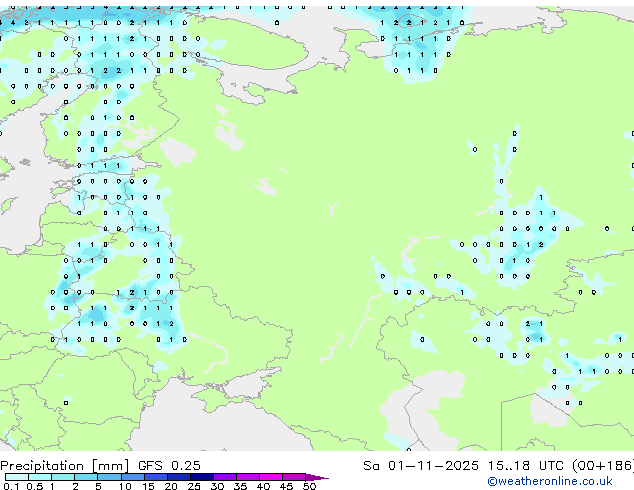Click the '35' legend scale label
Image resolution: width=634 pixels, height=490 pixels.
pos(240,486)
